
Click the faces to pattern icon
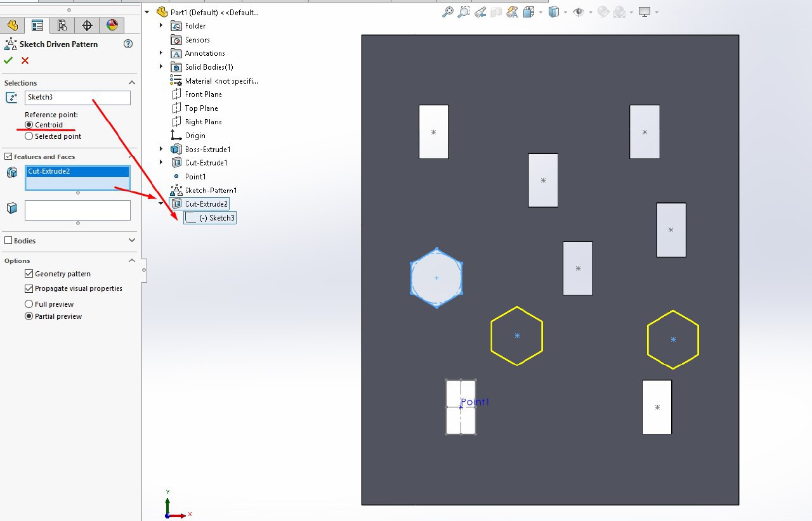pos(11,209)
